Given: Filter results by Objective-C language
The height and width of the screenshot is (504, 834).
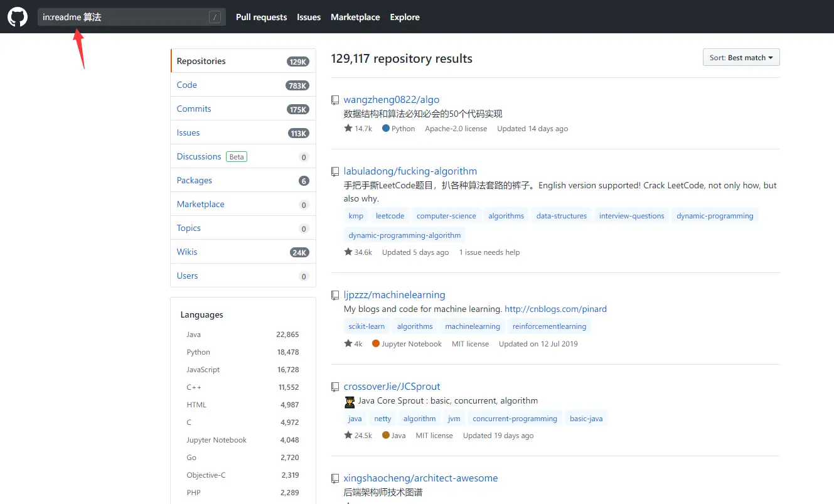Looking at the screenshot, I should (x=243, y=475).
